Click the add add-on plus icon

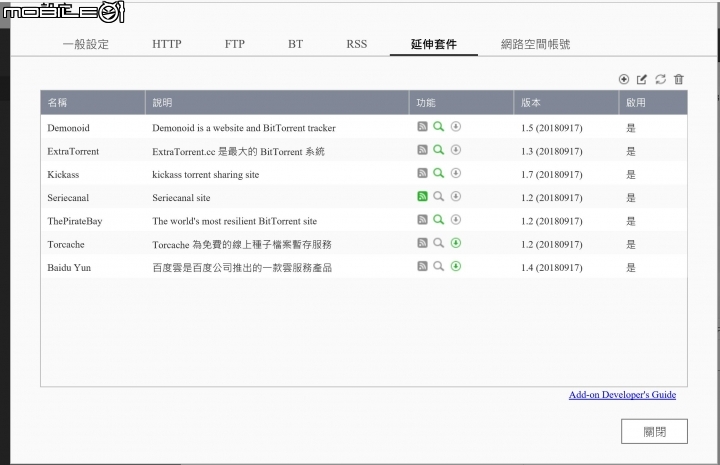624,79
